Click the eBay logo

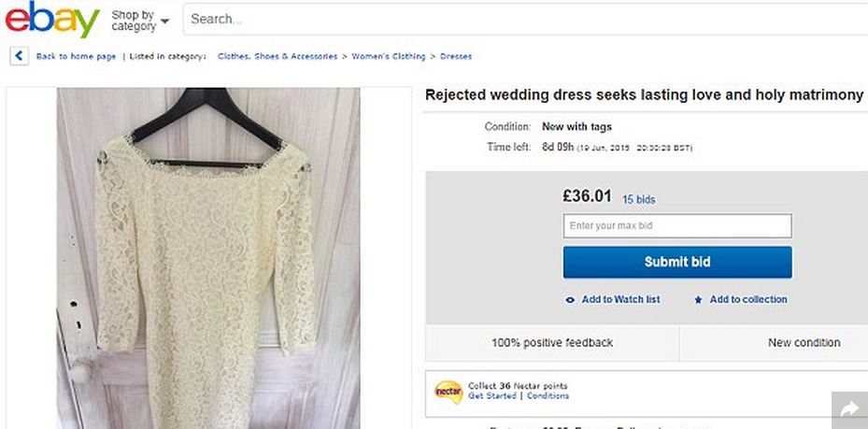coord(51,20)
